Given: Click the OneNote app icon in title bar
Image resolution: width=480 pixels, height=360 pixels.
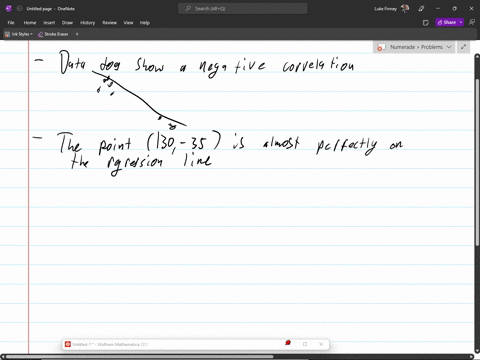Looking at the screenshot, I should coord(9,9).
